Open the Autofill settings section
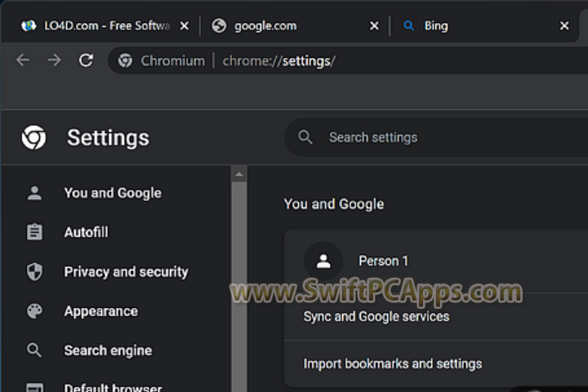This screenshot has height=392, width=588. (x=86, y=232)
